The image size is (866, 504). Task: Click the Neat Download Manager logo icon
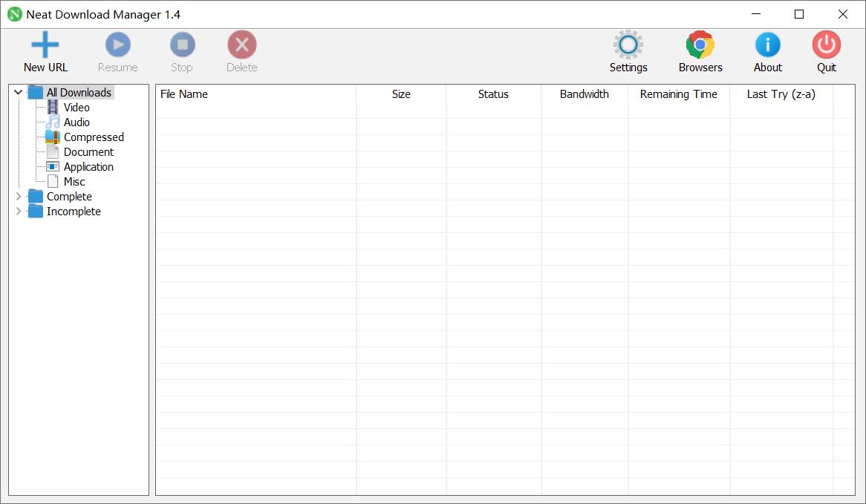tap(15, 14)
